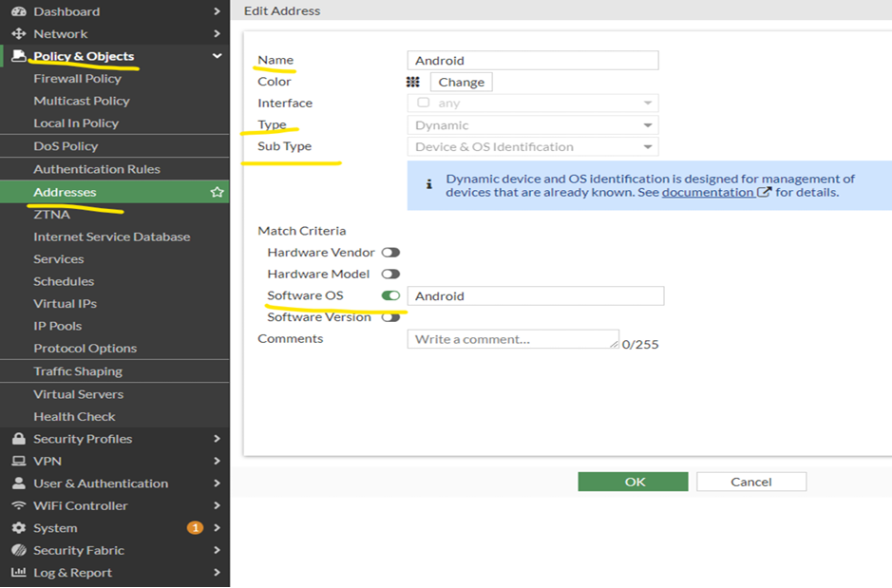Open the Type dropdown showing Dynamic
The image size is (892, 588).
(533, 125)
